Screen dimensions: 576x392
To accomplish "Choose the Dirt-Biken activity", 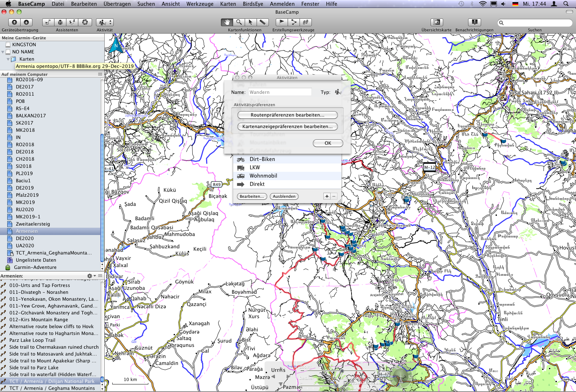I will (x=287, y=159).
